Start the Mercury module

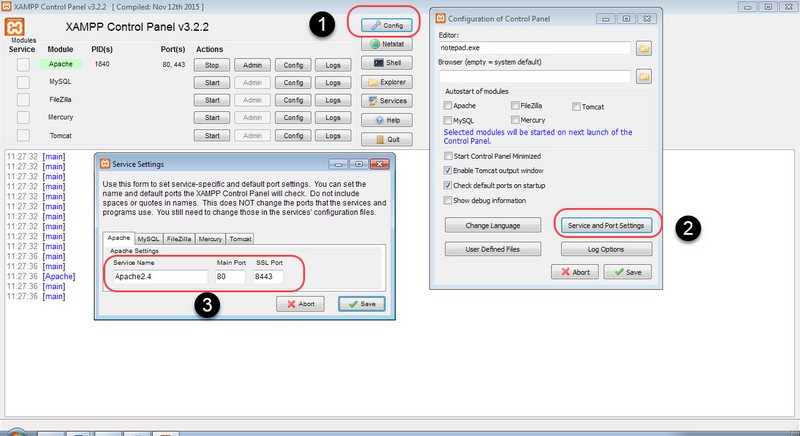pos(212,117)
